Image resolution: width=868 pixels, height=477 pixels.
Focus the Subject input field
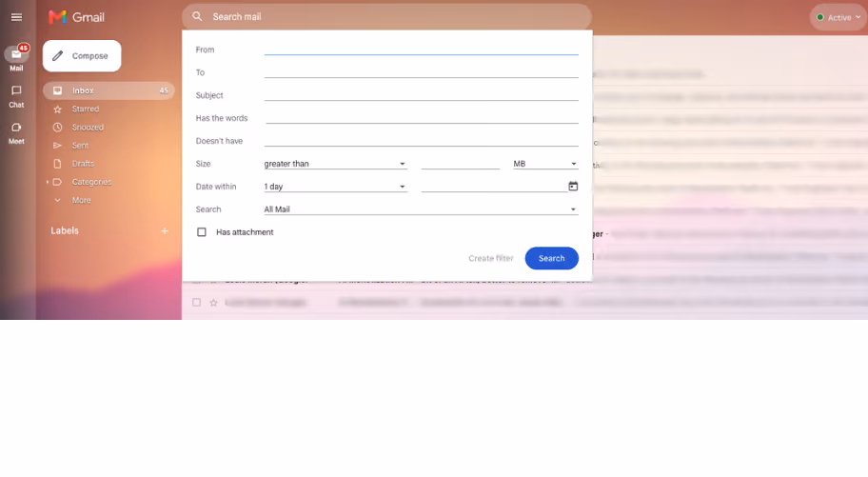tap(422, 95)
